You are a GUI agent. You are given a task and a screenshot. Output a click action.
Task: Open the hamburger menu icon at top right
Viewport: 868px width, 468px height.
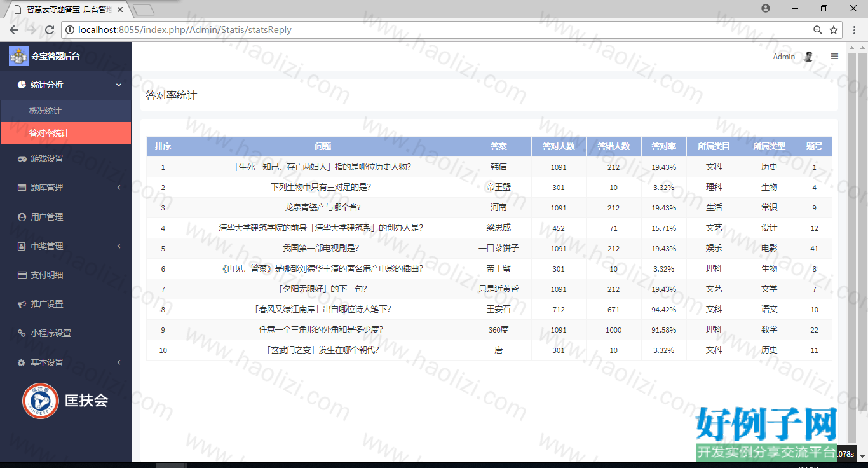(834, 57)
